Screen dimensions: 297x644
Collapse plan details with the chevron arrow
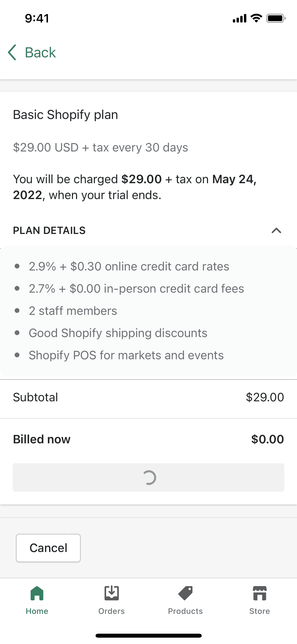[276, 231]
